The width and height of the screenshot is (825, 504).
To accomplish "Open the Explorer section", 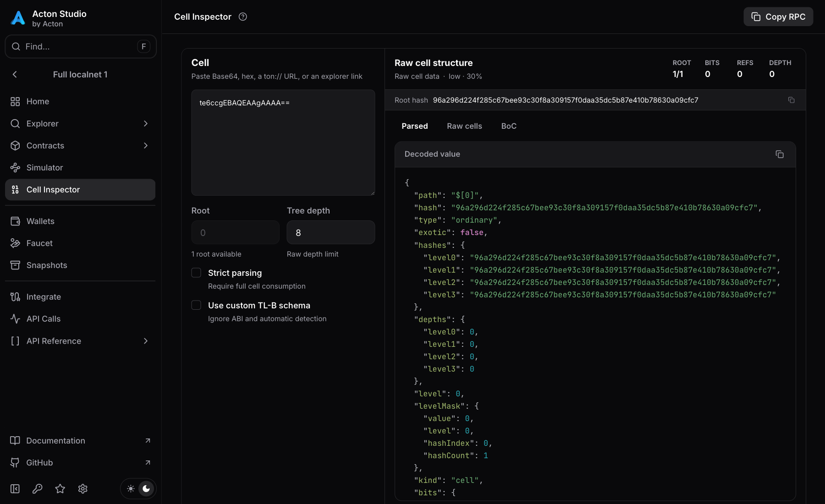I will (x=80, y=123).
